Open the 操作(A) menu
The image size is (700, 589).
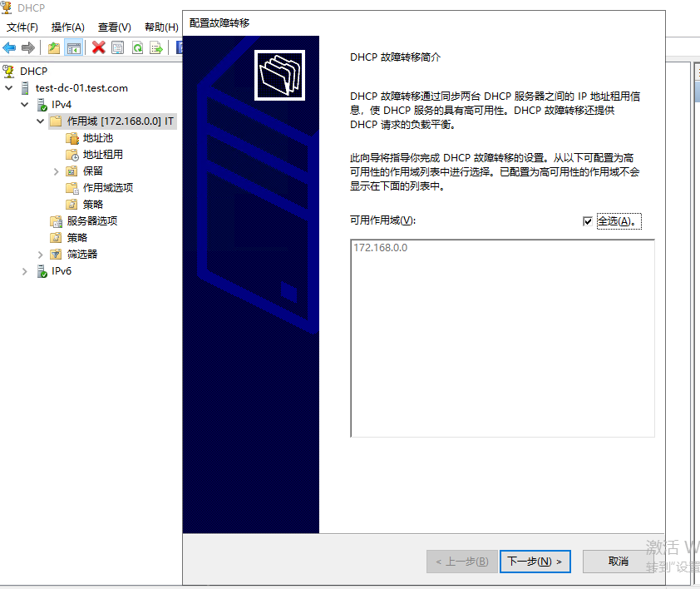point(68,27)
